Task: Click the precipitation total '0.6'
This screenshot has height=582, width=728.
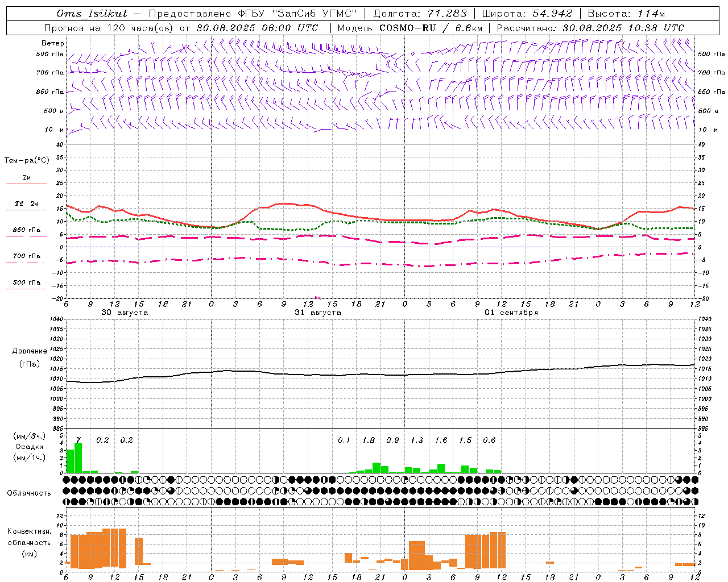Action: point(489,440)
